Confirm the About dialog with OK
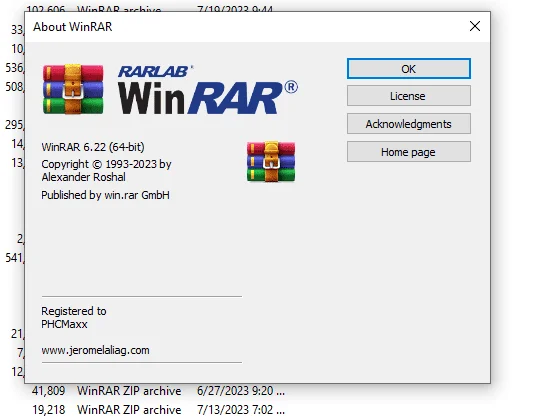The width and height of the screenshot is (548, 419). (x=409, y=68)
